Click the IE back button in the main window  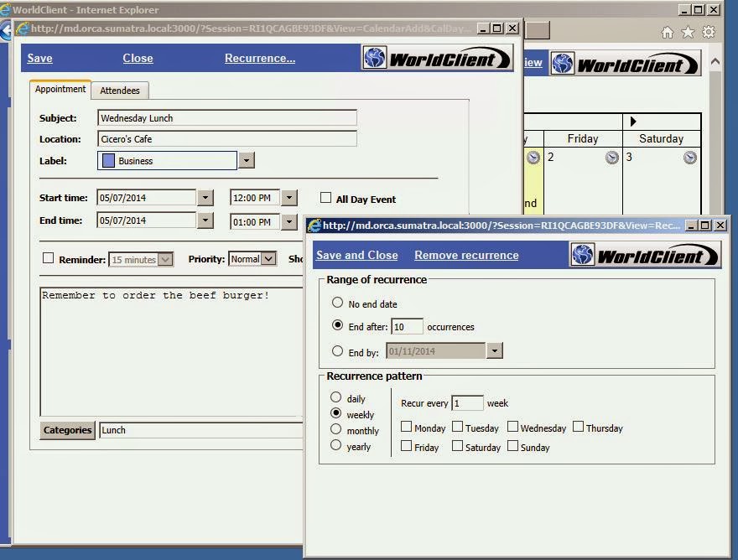coord(6,31)
